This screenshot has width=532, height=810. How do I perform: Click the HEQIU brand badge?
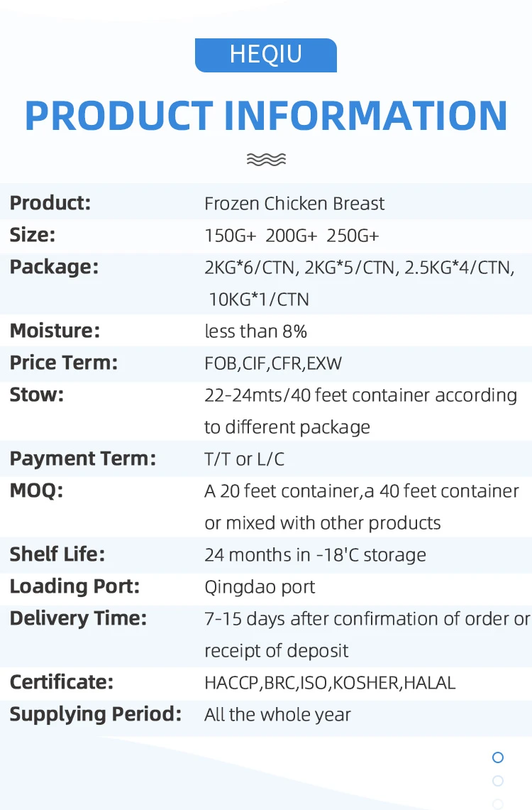(x=266, y=55)
